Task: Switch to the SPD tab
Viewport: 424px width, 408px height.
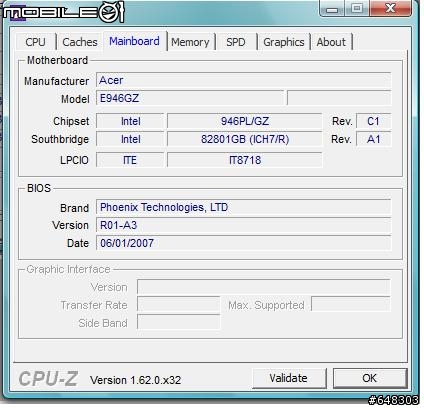Action: tap(236, 42)
